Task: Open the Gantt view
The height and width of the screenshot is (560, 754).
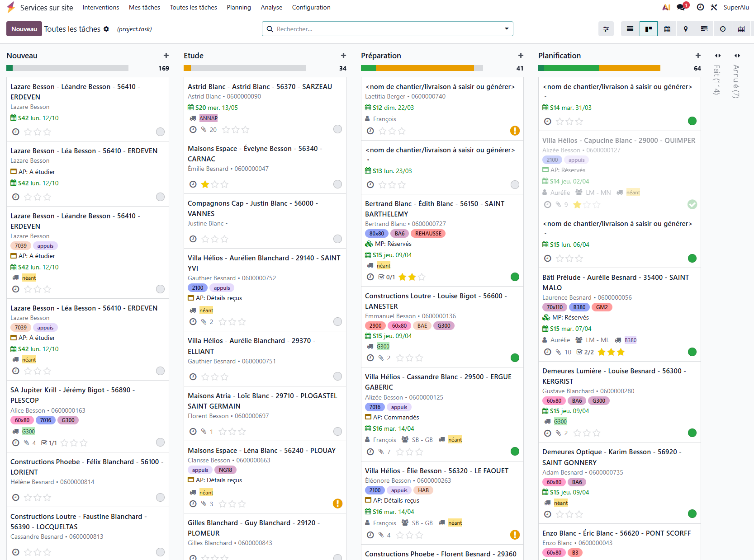Action: pos(704,29)
